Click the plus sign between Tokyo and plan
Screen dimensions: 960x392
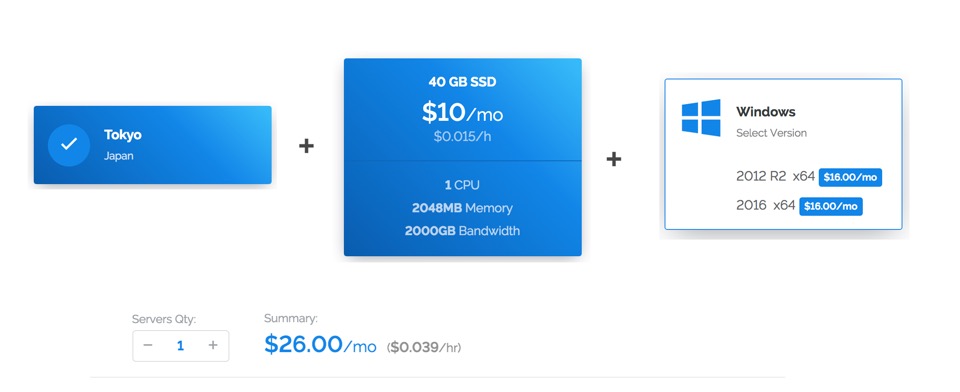[x=306, y=146]
